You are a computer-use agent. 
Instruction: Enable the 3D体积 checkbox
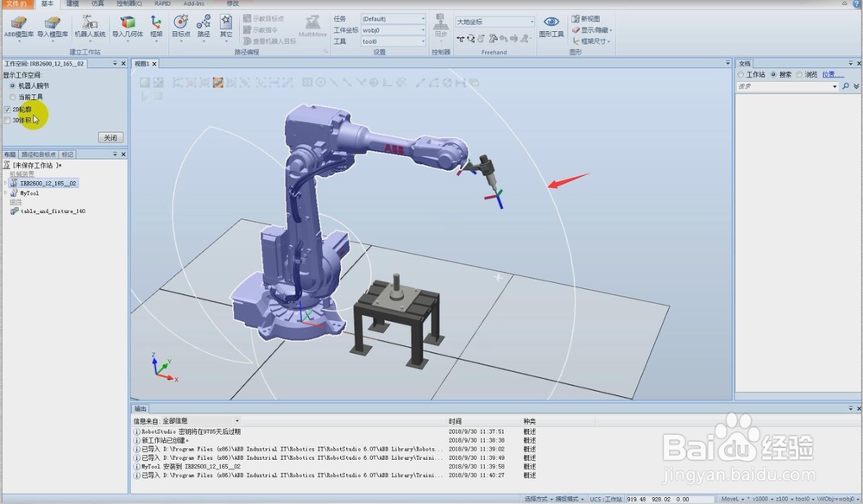pyautogui.click(x=7, y=121)
